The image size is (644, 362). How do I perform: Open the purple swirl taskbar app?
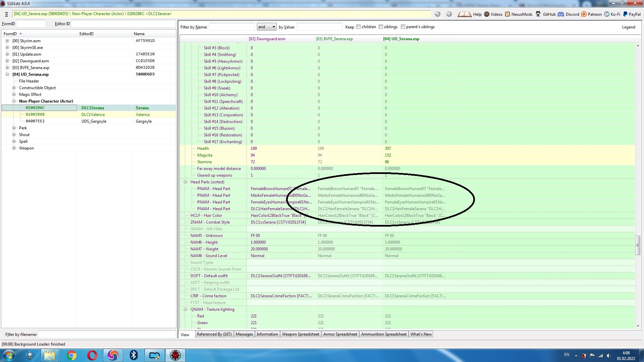click(113, 355)
